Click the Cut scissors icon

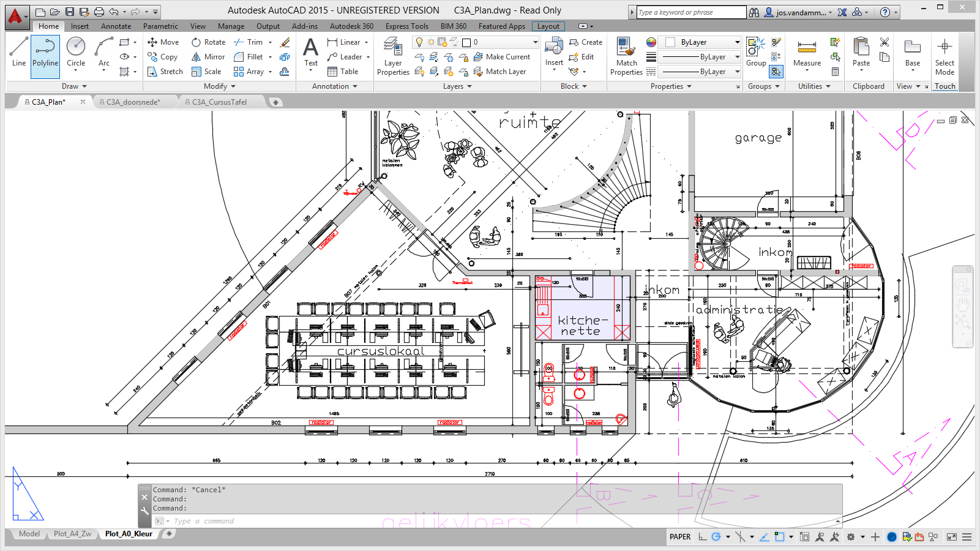coord(885,42)
